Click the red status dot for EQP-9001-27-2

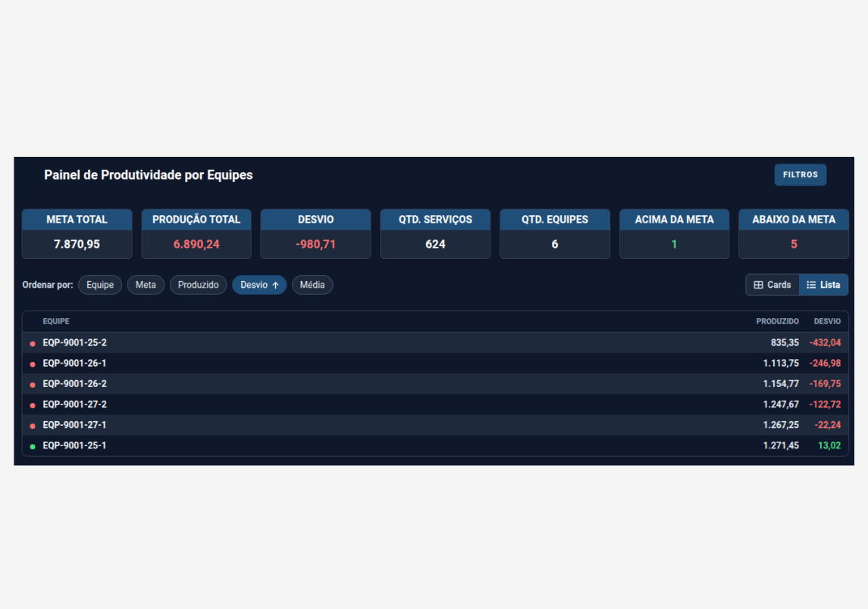[x=33, y=405]
